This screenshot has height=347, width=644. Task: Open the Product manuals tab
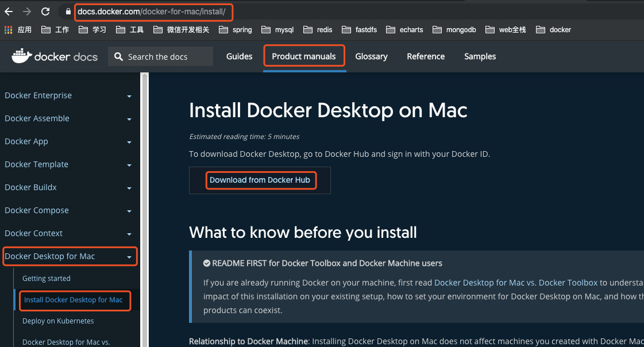click(x=304, y=56)
